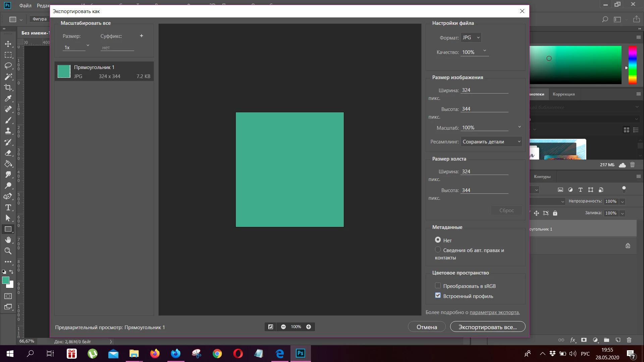The height and width of the screenshot is (362, 644).
Task: Open the Файл menu
Action: [x=25, y=5]
